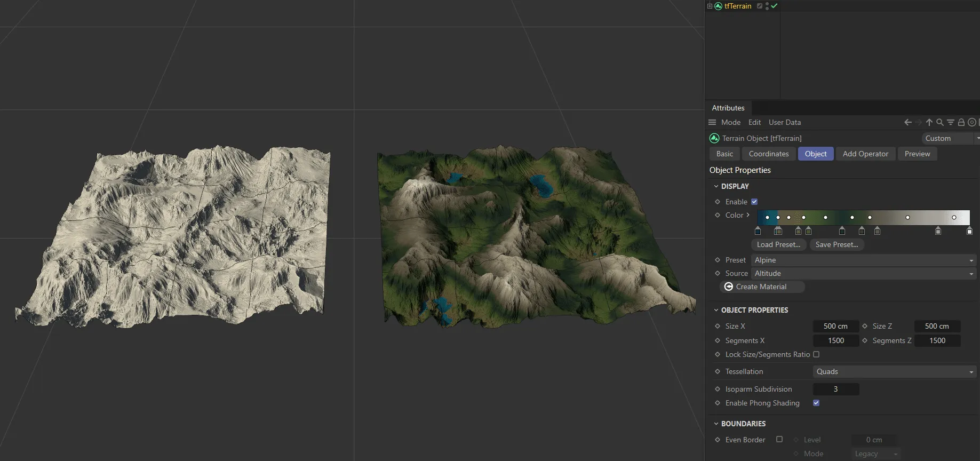Click the keyframe diamond beside Source
Image resolution: width=980 pixels, height=461 pixels.
(718, 273)
